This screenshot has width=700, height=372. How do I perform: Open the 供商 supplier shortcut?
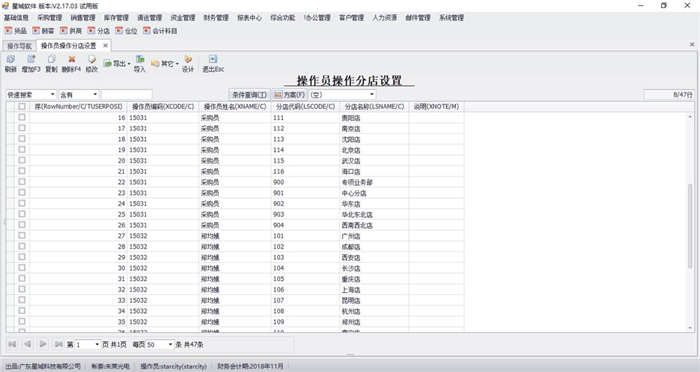coord(71,31)
